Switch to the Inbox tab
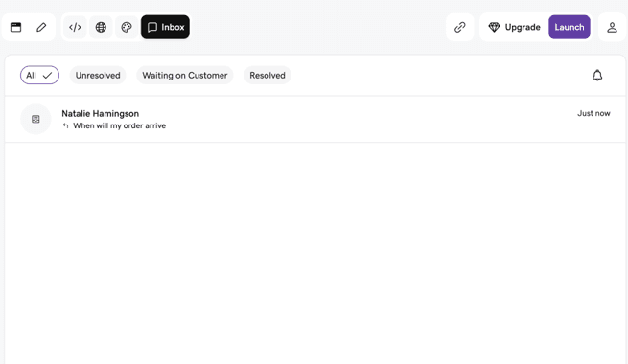 tap(165, 27)
